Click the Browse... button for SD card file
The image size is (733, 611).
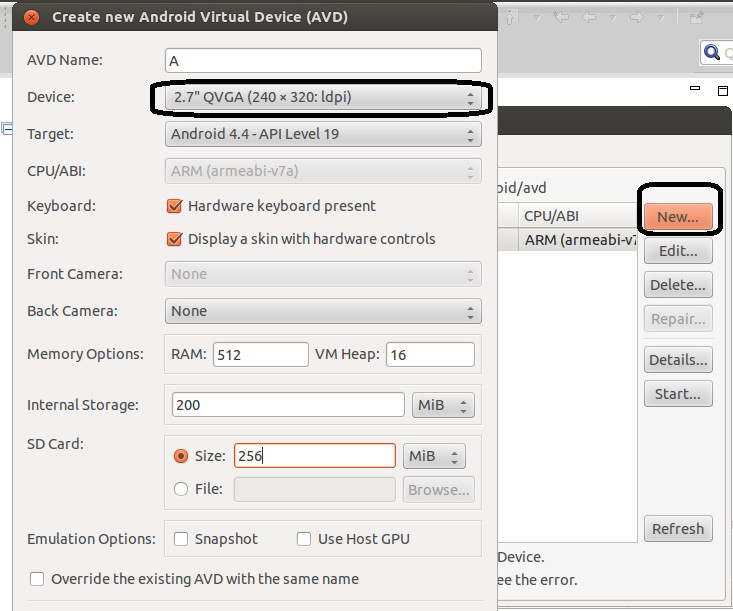click(x=438, y=489)
